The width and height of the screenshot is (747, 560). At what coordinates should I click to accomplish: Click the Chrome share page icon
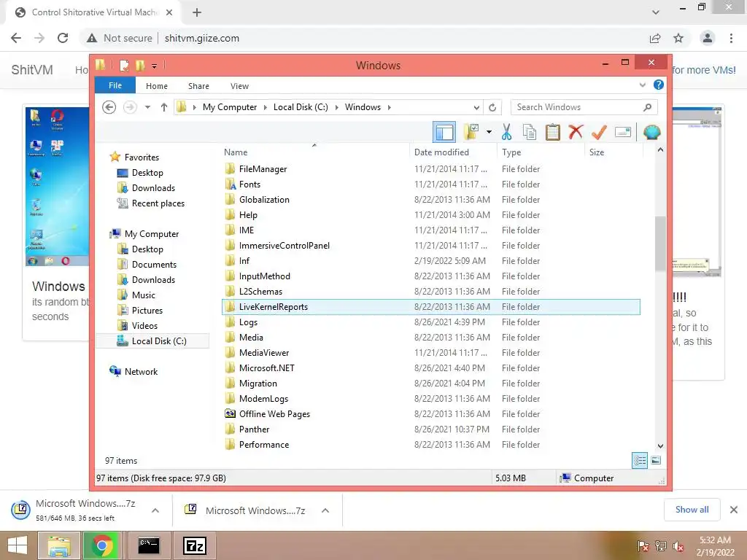click(x=655, y=38)
